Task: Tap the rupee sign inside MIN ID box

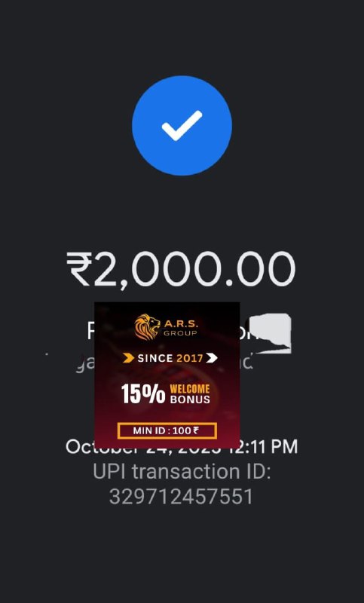Action: pos(196,430)
